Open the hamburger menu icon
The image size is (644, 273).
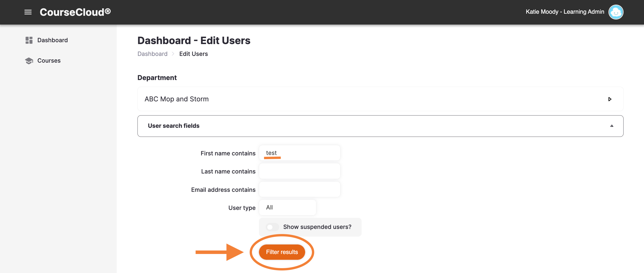28,12
